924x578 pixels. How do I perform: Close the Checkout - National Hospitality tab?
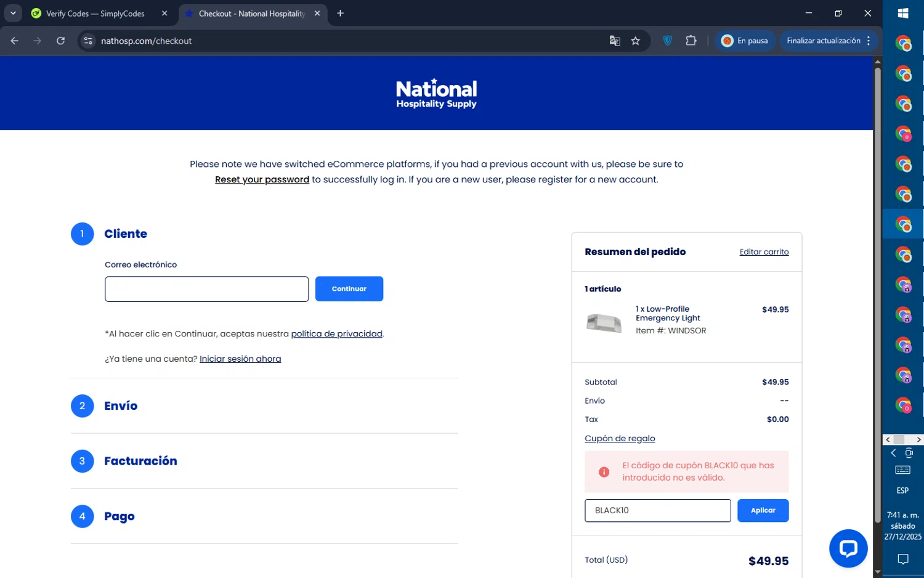point(317,14)
